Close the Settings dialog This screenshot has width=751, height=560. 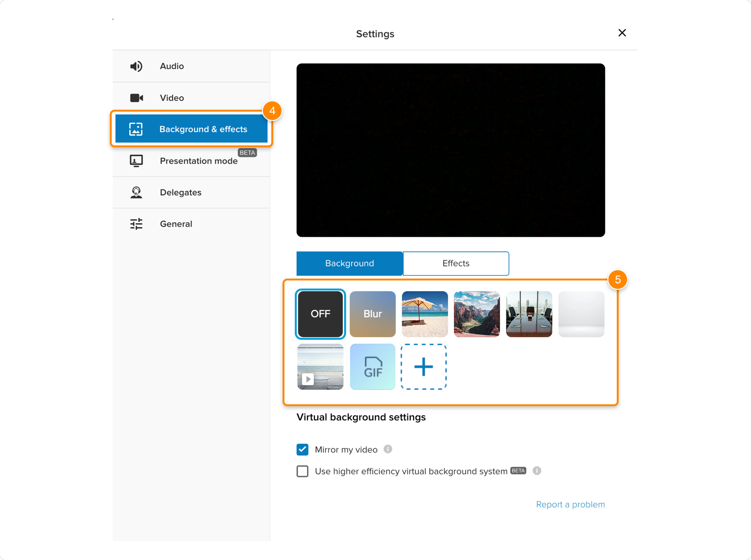pos(622,33)
